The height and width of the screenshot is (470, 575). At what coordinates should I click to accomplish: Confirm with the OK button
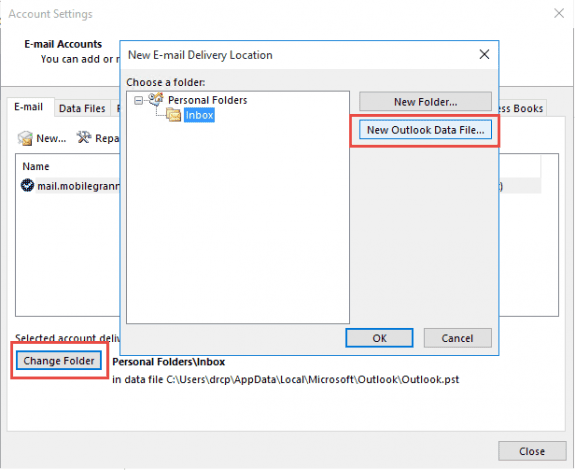[379, 338]
